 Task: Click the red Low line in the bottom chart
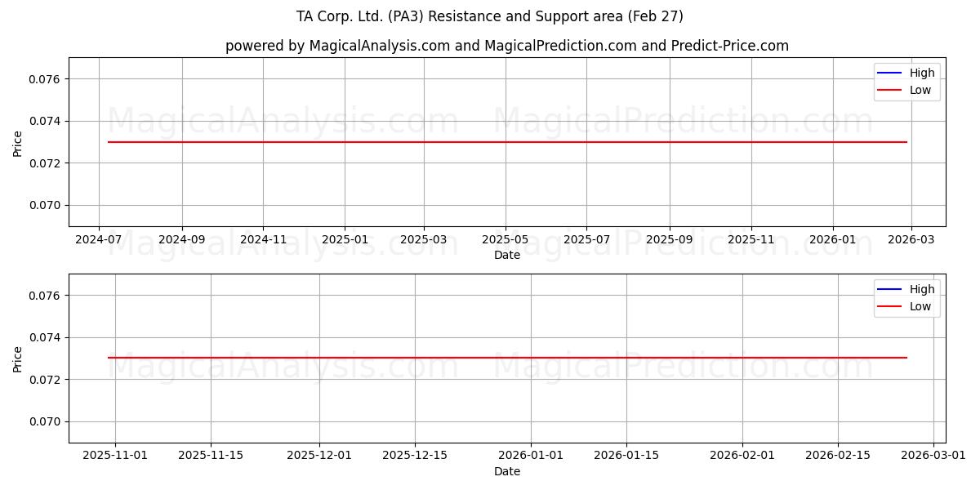click(507, 358)
